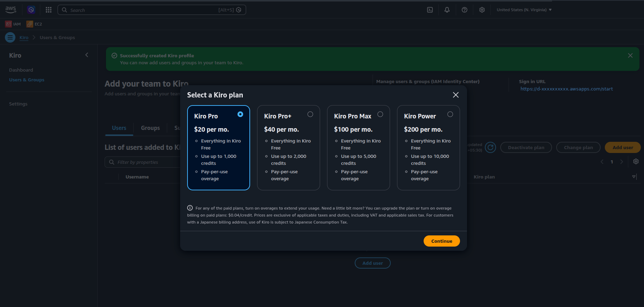Click the Kiro Pro Max plan card title
The width and height of the screenshot is (644, 307).
pos(353,116)
